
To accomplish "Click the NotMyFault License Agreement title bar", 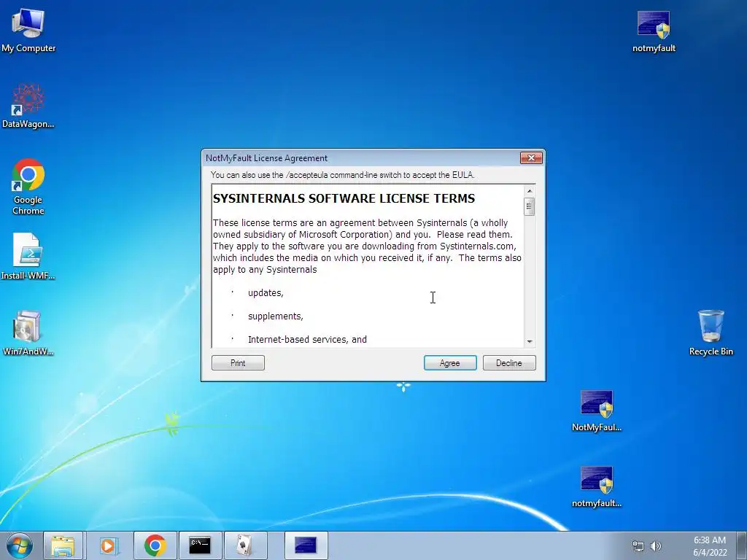I will click(x=360, y=158).
